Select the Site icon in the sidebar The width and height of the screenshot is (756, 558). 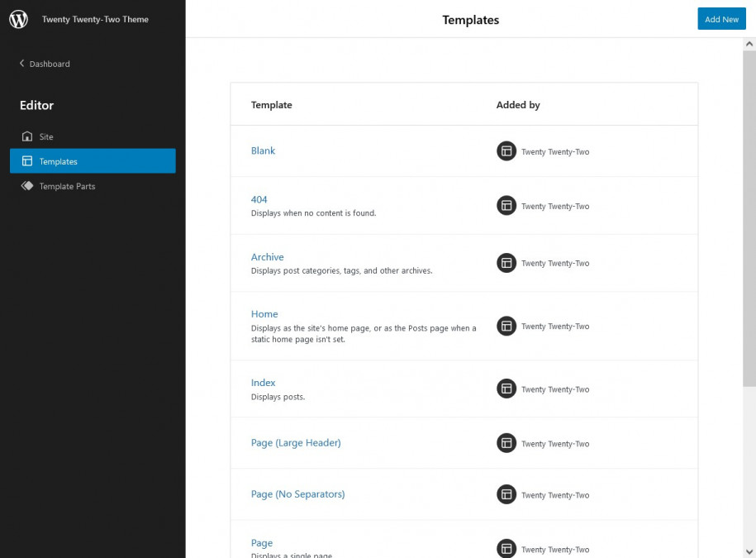[27, 136]
